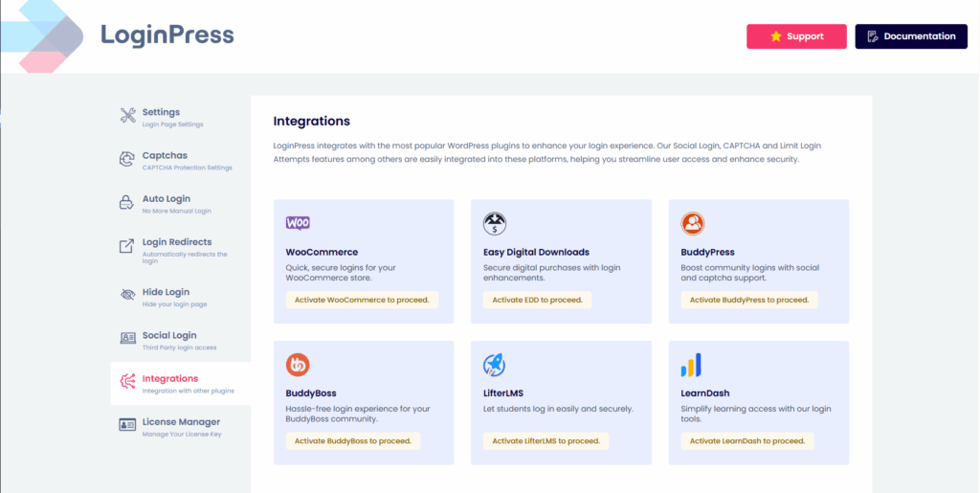Click the Easy Digital Downloads card title

point(536,253)
